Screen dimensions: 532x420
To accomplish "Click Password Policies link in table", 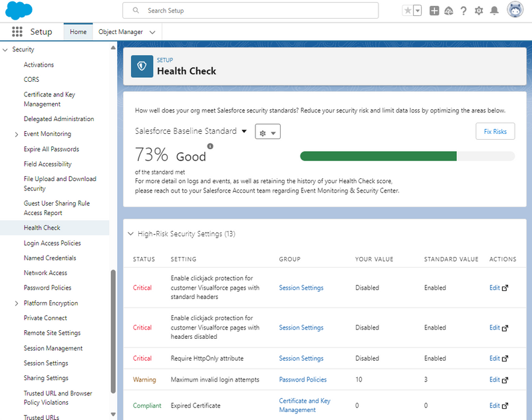I will point(303,379).
